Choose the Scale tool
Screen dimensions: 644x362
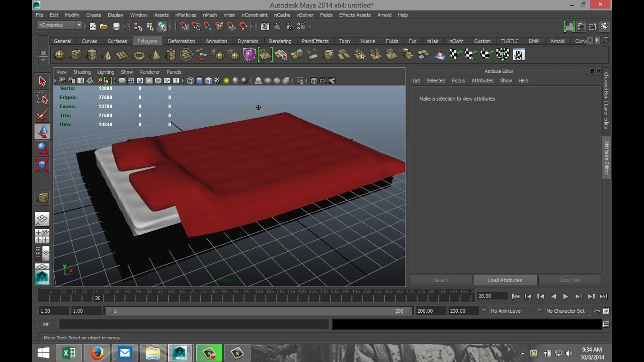[x=42, y=165]
